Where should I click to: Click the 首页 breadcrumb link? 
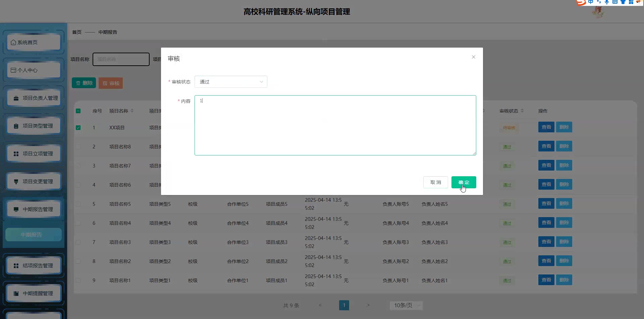[77, 32]
